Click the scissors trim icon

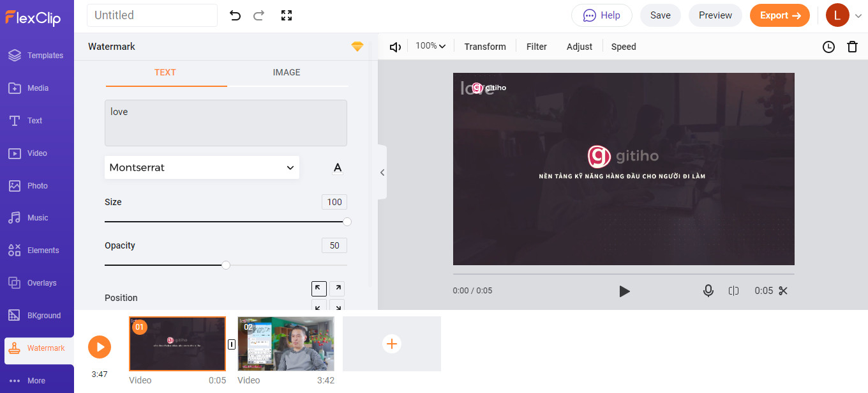[x=783, y=291]
